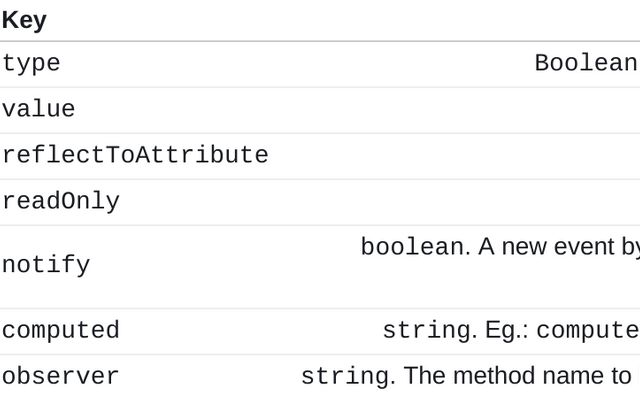Viewport: 640px width, 400px height.
Task: Click the reflectToAttribute key name
Action: tap(135, 156)
